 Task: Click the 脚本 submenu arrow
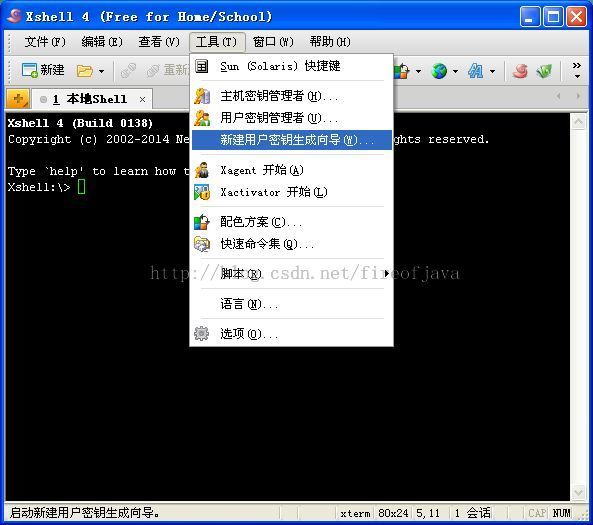pos(387,273)
